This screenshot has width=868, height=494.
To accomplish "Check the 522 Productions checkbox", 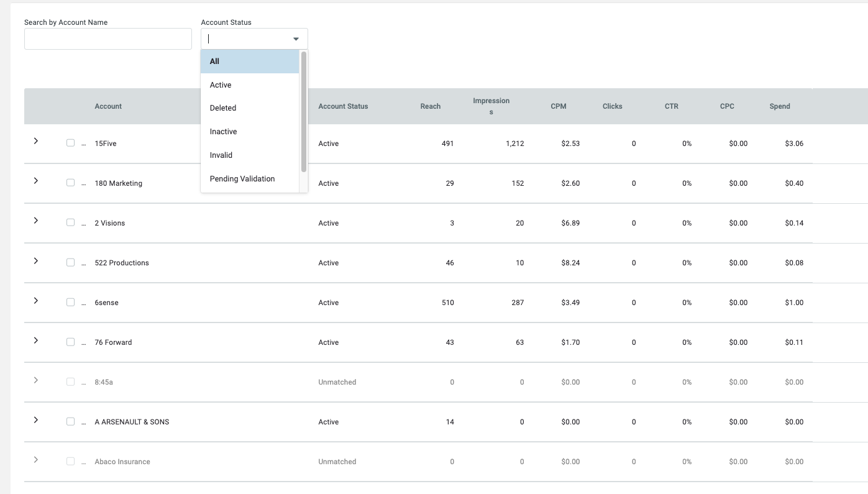I will [x=70, y=262].
